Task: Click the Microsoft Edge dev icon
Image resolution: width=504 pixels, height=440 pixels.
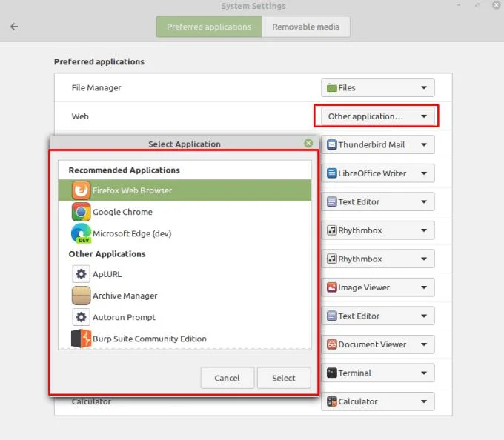Action: click(81, 233)
